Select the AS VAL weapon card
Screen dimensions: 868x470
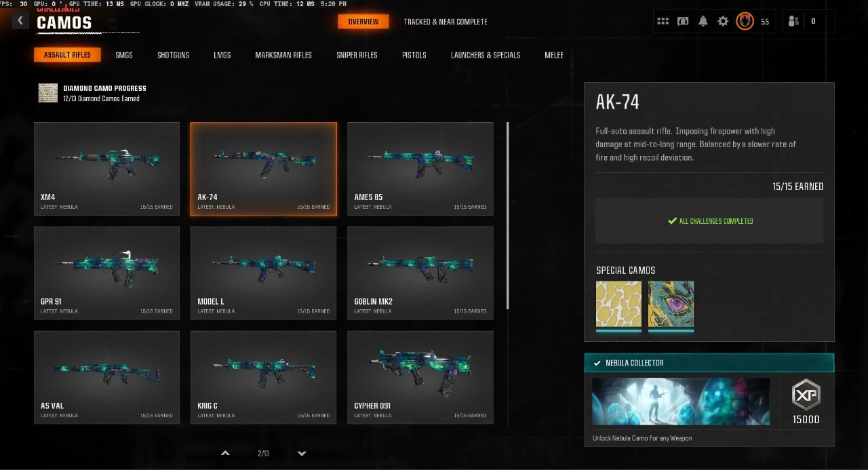pyautogui.click(x=106, y=378)
